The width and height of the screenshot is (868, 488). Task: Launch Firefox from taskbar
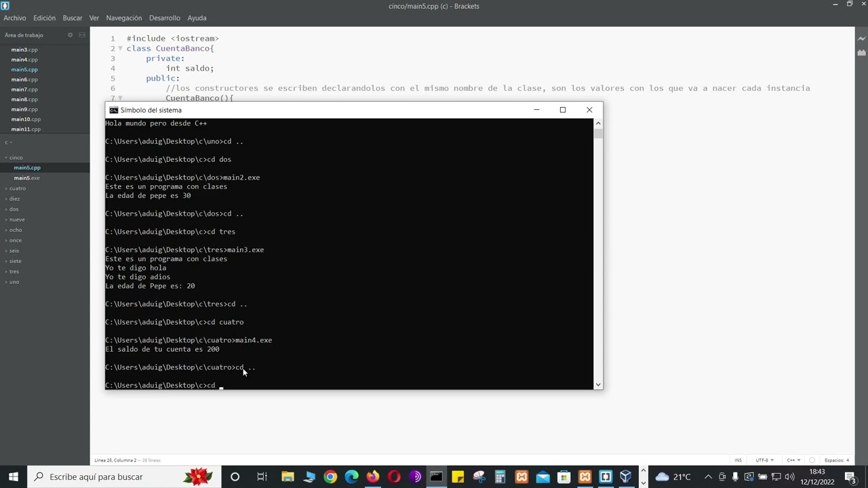[372, 476]
